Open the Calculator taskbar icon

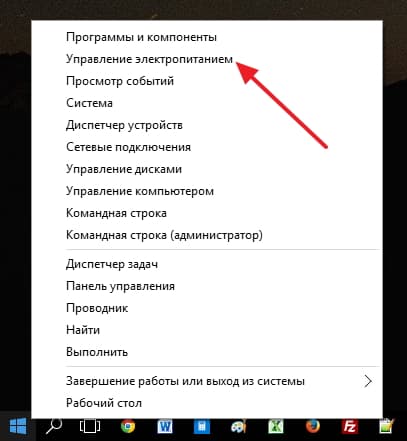point(202,427)
